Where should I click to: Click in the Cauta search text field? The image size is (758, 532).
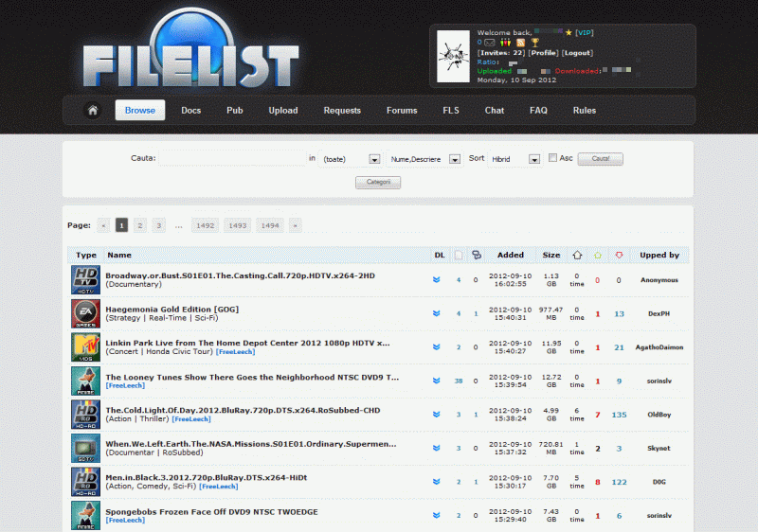tap(231, 158)
